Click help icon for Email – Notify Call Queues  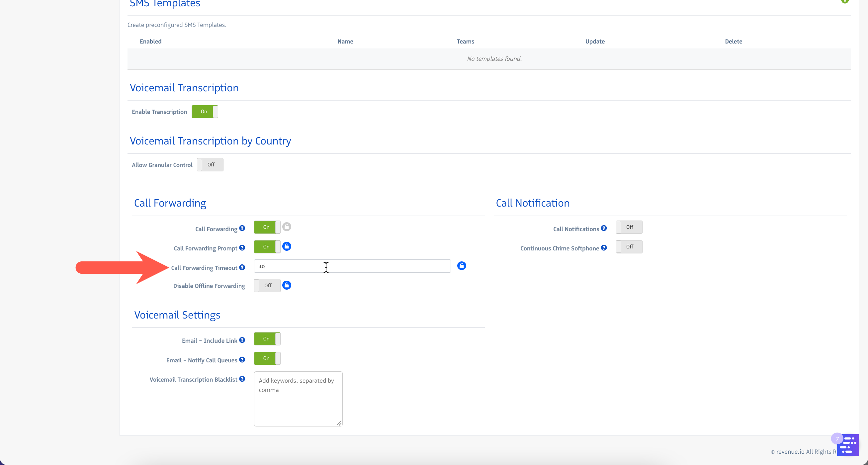pos(242,360)
